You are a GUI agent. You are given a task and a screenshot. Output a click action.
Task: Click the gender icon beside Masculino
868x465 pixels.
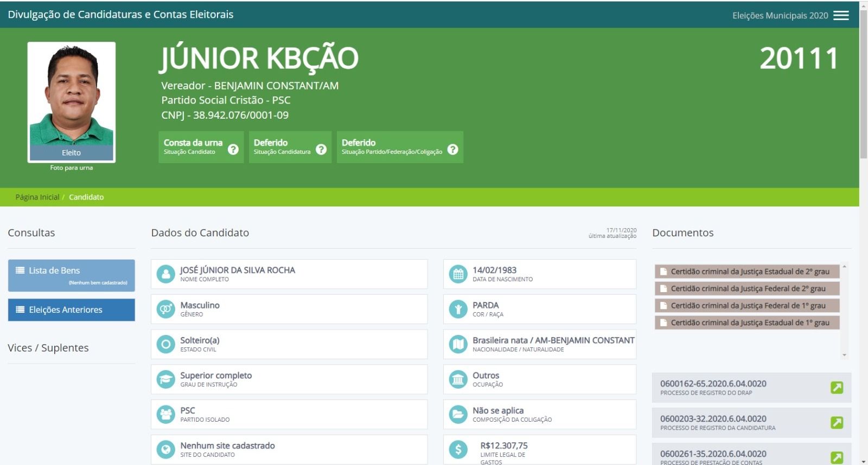pos(165,309)
